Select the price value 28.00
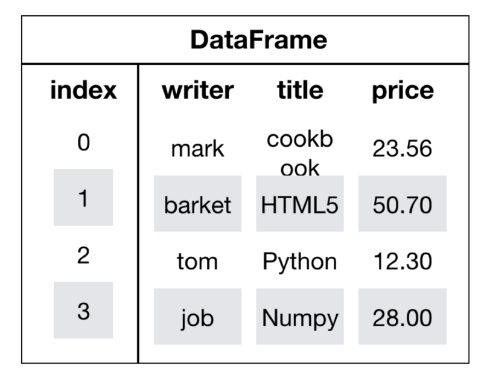The image size is (494, 385). click(x=402, y=316)
